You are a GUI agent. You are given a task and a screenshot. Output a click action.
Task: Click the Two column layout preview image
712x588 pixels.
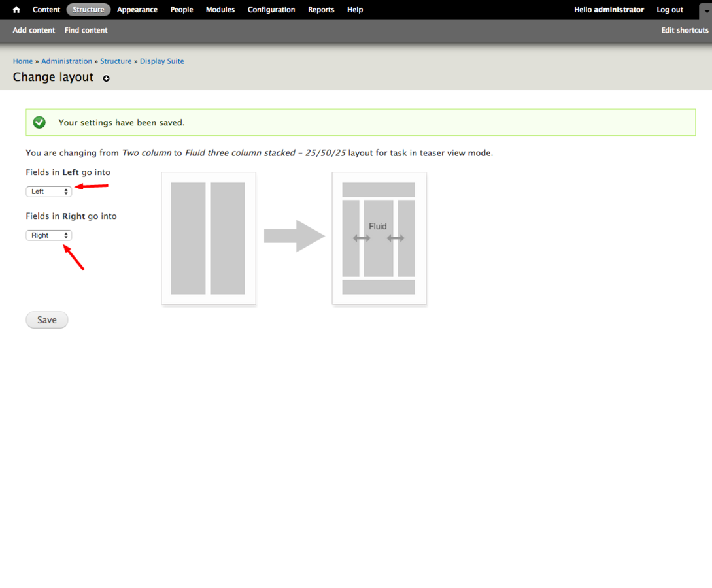coord(209,238)
